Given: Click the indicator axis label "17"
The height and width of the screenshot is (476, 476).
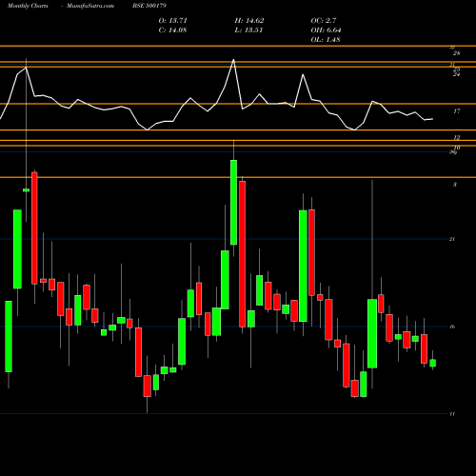Looking at the screenshot, I should [x=456, y=111].
